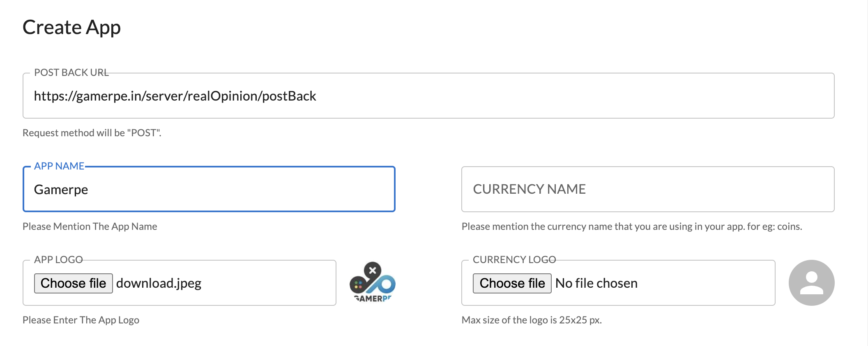The image size is (868, 346).
Task: Click the download.jpeg file name
Action: (x=159, y=283)
